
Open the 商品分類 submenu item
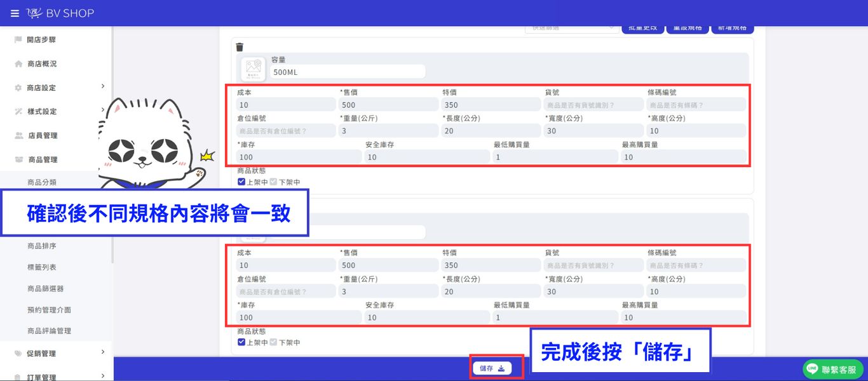[x=42, y=182]
